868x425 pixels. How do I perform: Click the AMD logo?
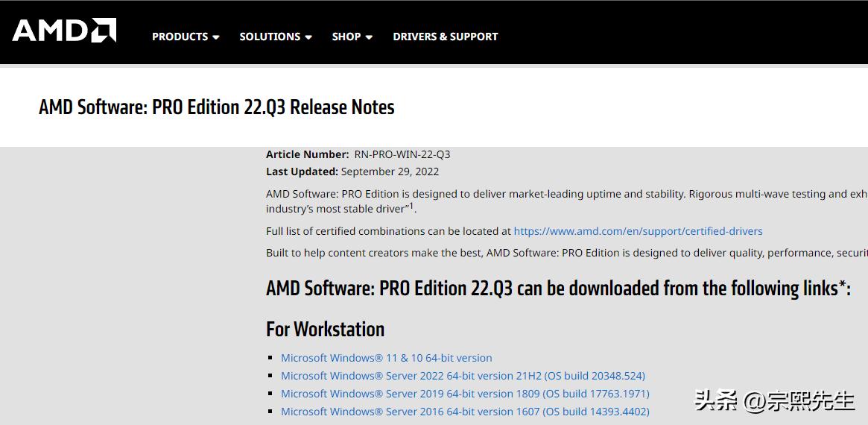(64, 31)
